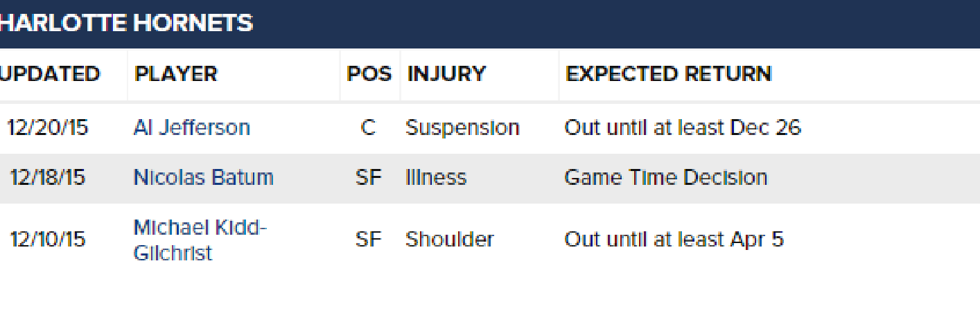
Task: Select the EXPECTED RETURN column header
Action: [668, 74]
